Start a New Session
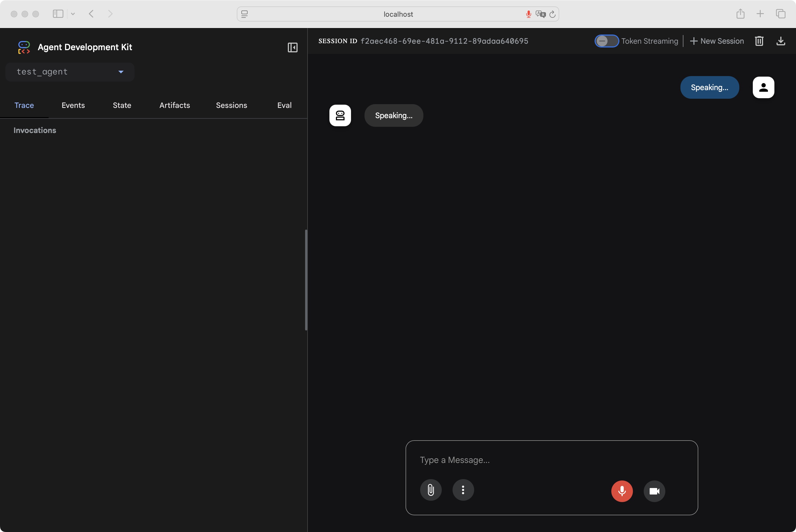796x532 pixels. pos(717,41)
